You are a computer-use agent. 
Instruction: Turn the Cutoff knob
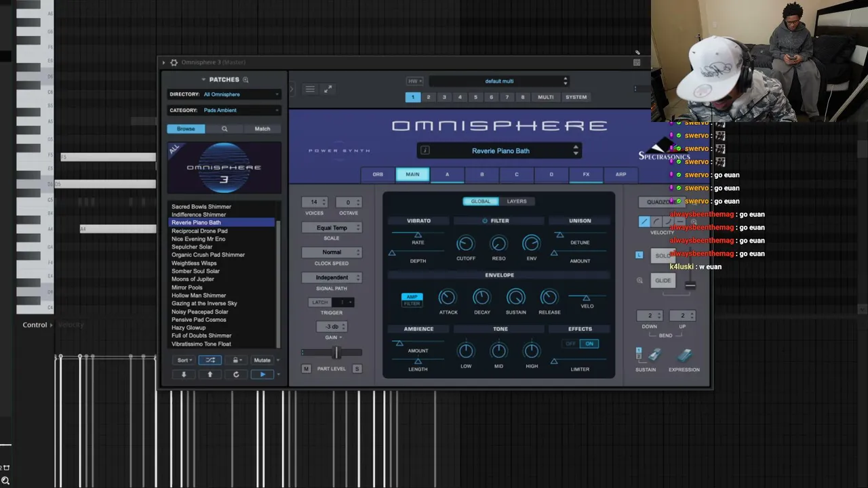point(465,243)
